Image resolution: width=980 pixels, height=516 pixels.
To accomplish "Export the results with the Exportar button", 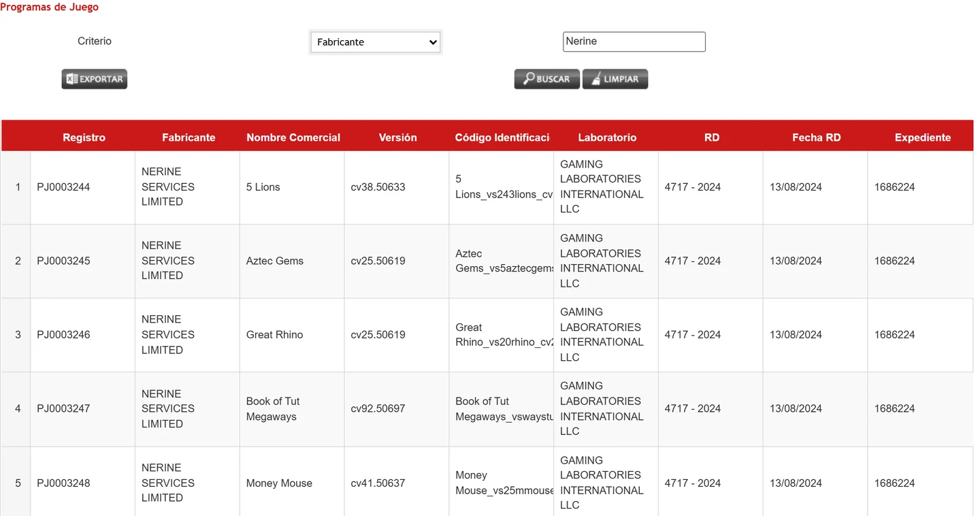I will click(x=95, y=79).
